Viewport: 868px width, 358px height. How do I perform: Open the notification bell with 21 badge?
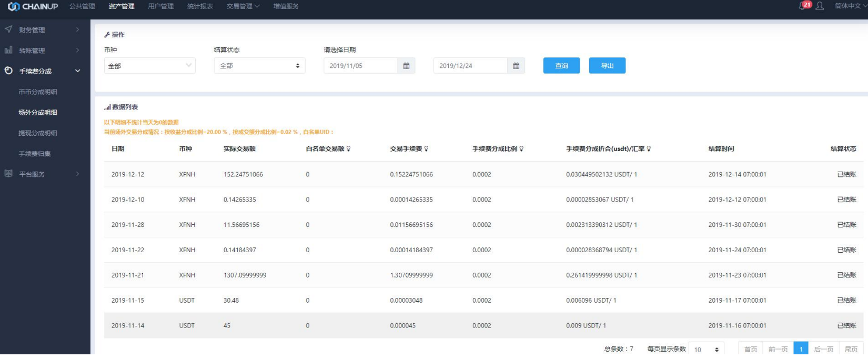(804, 6)
